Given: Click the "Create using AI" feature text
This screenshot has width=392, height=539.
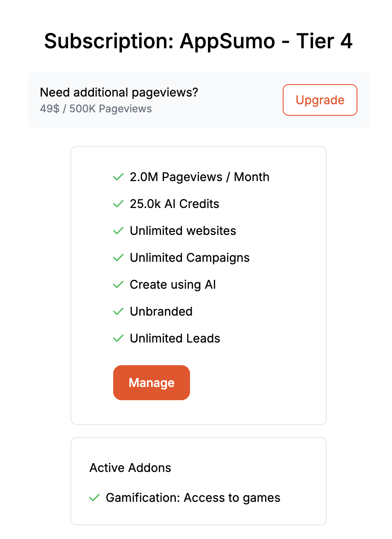Looking at the screenshot, I should [173, 285].
